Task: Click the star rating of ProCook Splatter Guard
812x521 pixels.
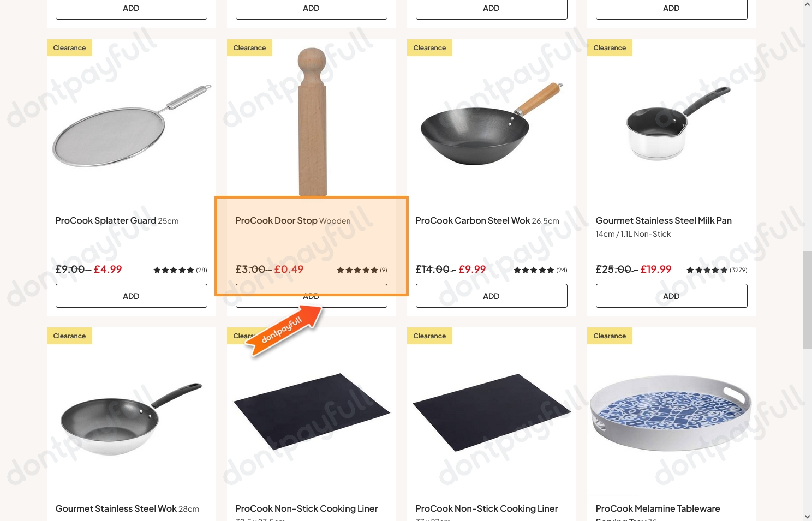Action: point(174,270)
